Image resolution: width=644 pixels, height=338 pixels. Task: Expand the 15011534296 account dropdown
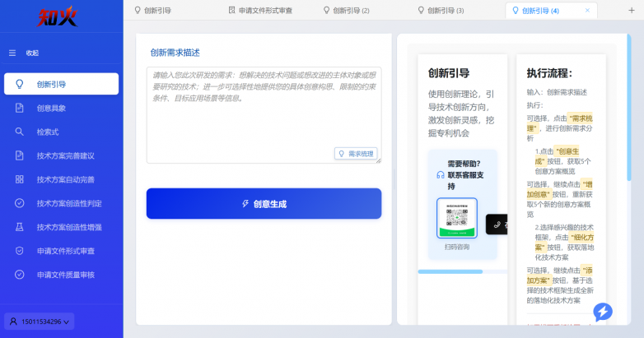click(40, 321)
